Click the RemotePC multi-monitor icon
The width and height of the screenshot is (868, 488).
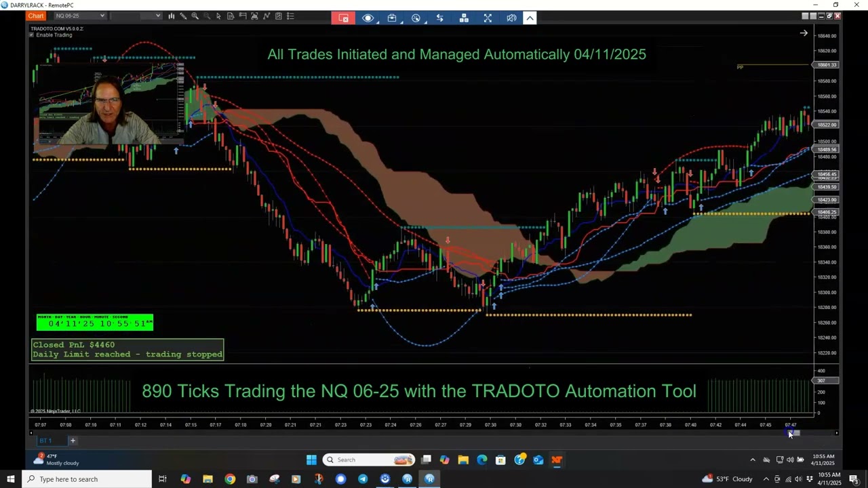tap(464, 18)
